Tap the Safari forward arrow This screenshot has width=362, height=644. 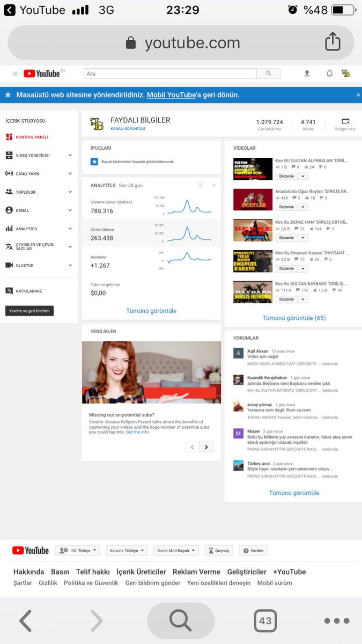(97, 621)
